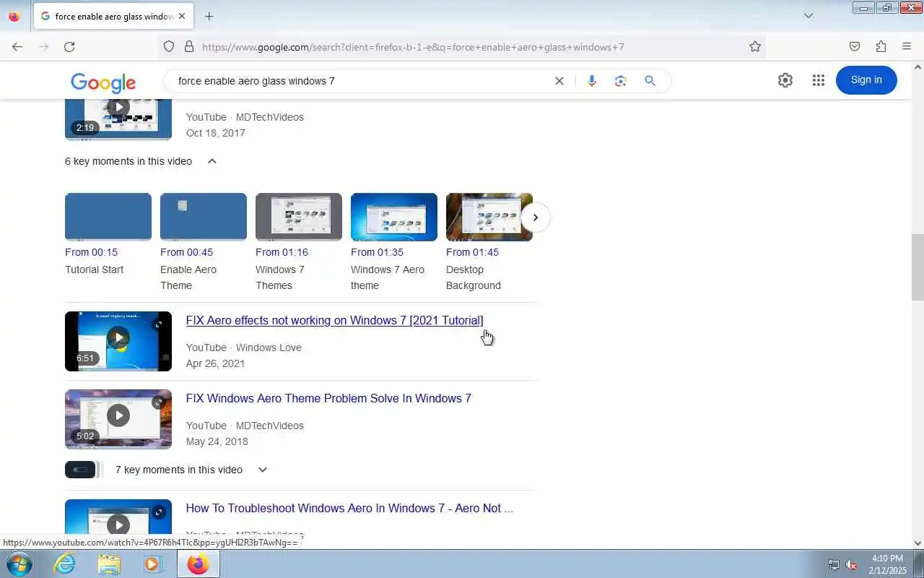The width and height of the screenshot is (924, 578).
Task: Click the page vertical scrollbar thumb
Action: (918, 267)
